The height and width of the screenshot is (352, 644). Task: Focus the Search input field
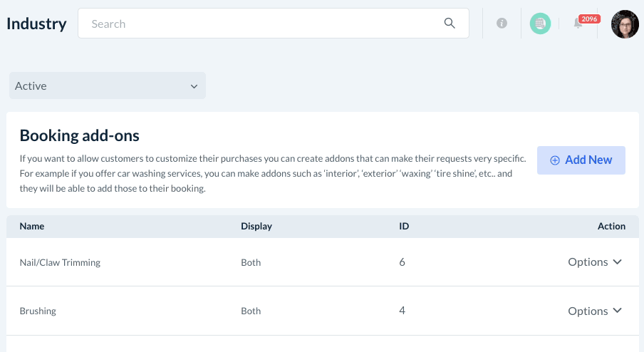coord(264,24)
